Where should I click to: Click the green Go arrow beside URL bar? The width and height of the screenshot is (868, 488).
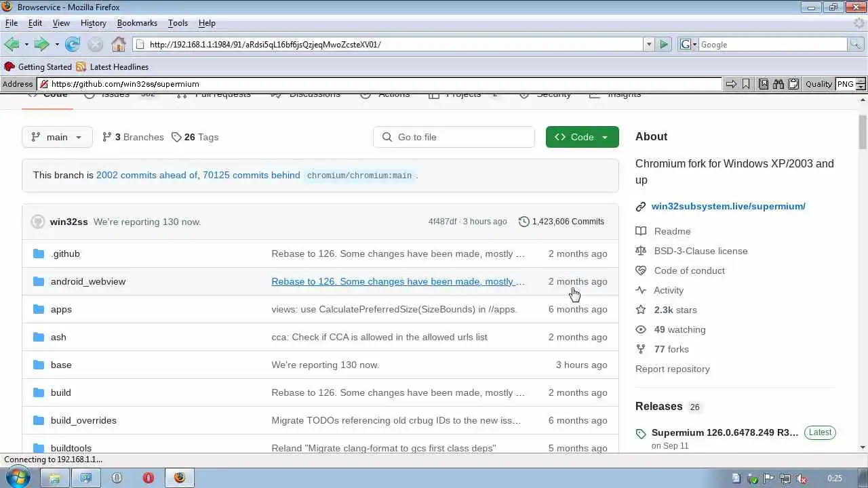click(x=664, y=44)
